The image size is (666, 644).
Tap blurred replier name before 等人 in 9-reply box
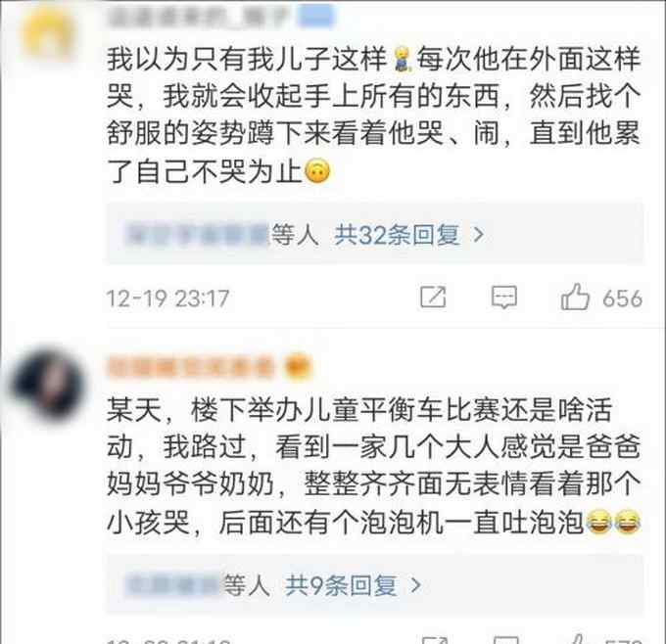coord(172,585)
